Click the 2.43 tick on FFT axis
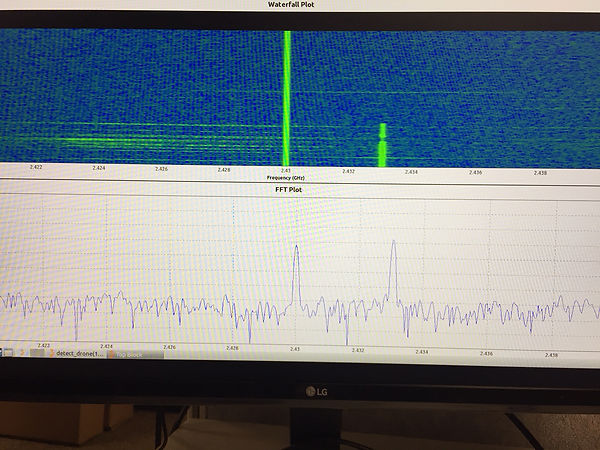This screenshot has height=450, width=600. pyautogui.click(x=295, y=349)
